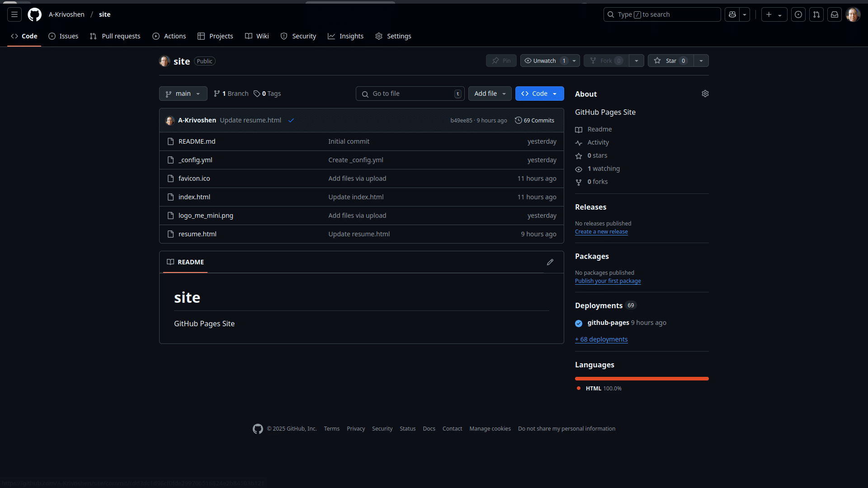868x488 pixels.
Task: Open Initial commit message for README.md
Action: [x=349, y=141]
